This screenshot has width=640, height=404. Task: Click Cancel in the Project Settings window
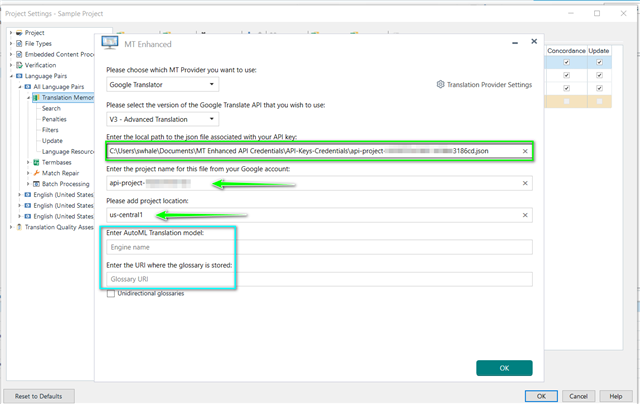click(578, 396)
